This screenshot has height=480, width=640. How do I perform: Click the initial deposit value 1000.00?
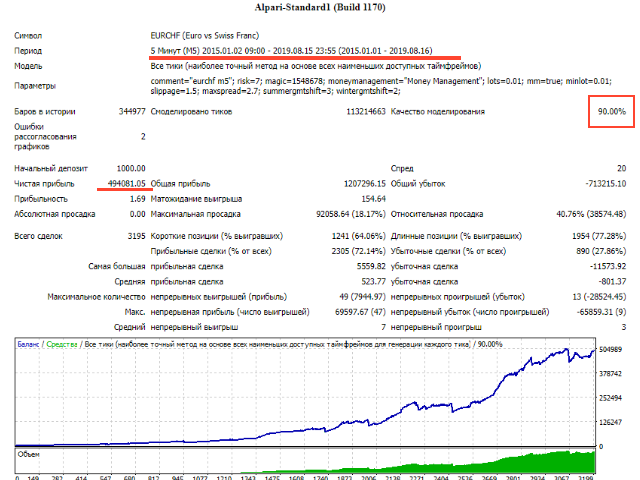(131, 168)
